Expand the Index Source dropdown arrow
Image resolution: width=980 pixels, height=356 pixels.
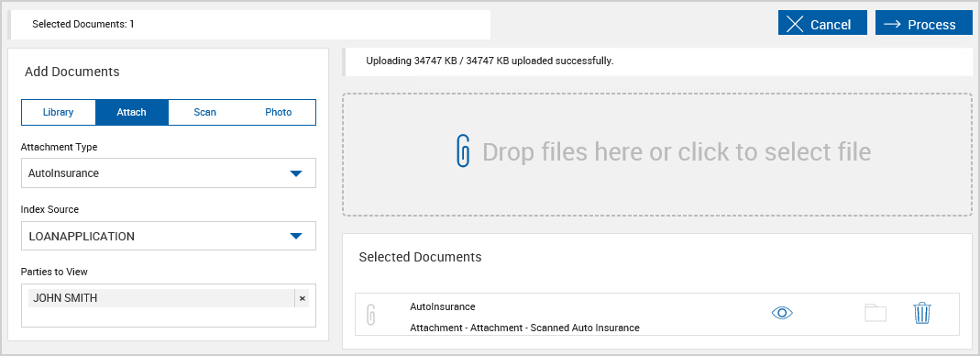(x=296, y=236)
